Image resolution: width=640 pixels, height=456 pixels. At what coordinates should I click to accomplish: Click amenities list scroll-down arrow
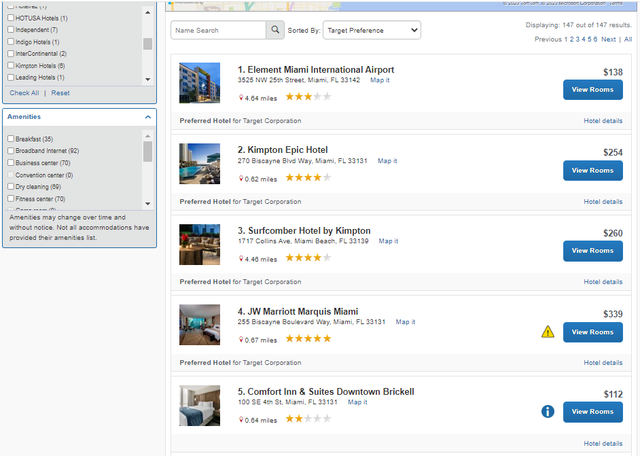click(x=148, y=203)
